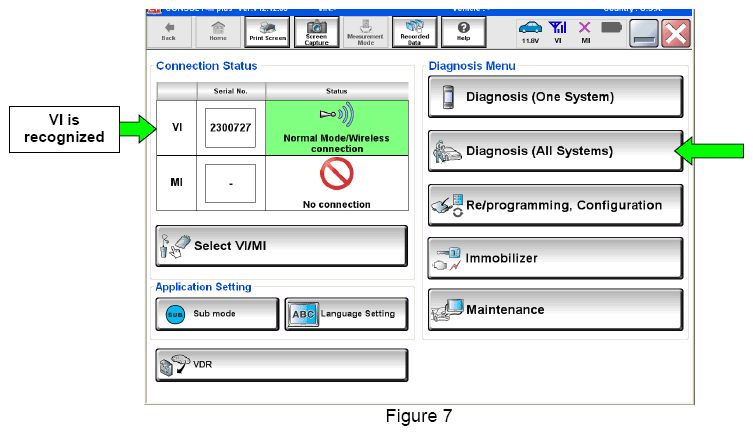The image size is (753, 435).
Task: Click the MI row label
Action: (177, 183)
